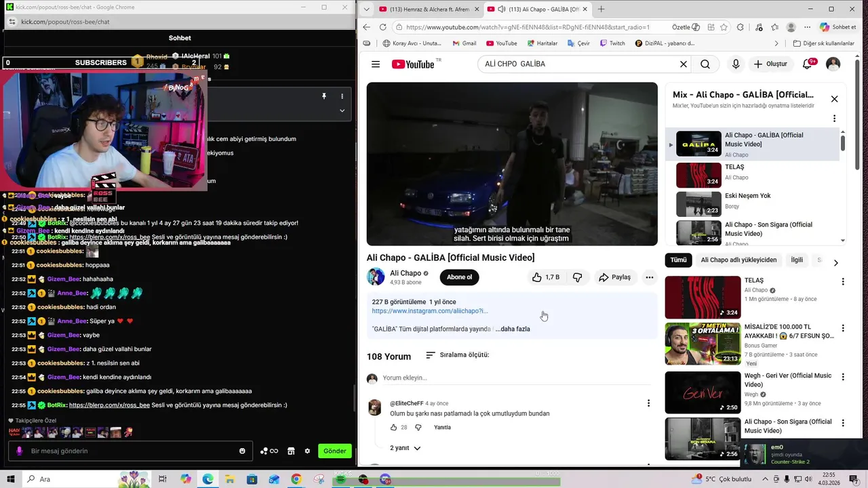Expand the 2 yanıt replies
Image resolution: width=868 pixels, height=488 pixels.
click(x=405, y=448)
